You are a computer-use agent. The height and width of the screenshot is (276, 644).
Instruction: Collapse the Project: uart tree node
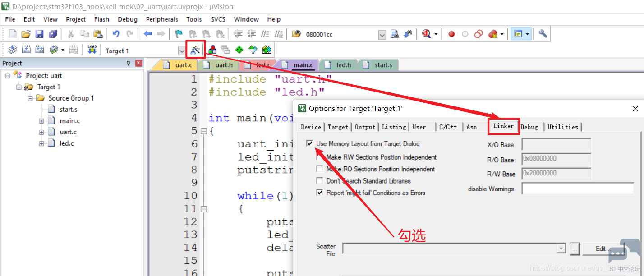(8, 76)
